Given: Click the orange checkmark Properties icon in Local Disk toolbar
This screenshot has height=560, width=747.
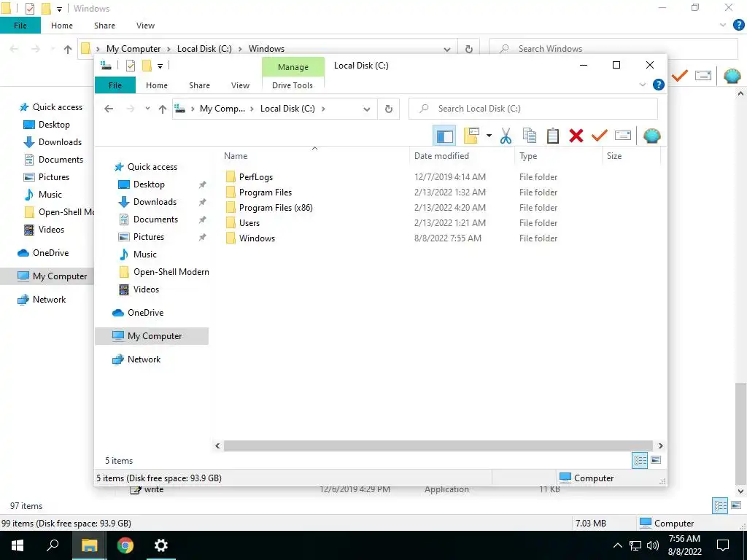Looking at the screenshot, I should [600, 136].
